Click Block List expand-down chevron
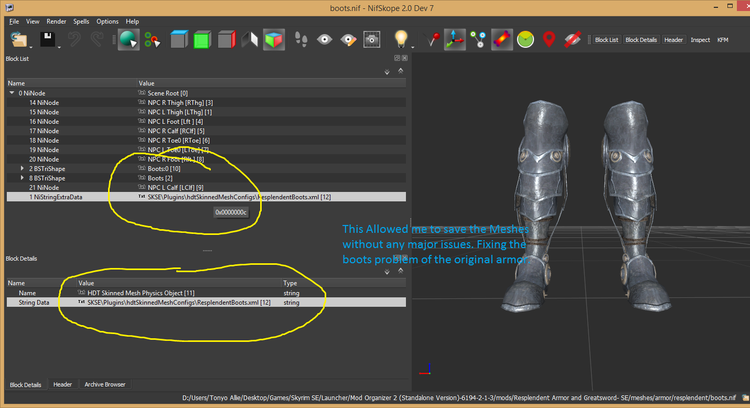Image resolution: width=750 pixels, height=408 pixels. tap(387, 72)
